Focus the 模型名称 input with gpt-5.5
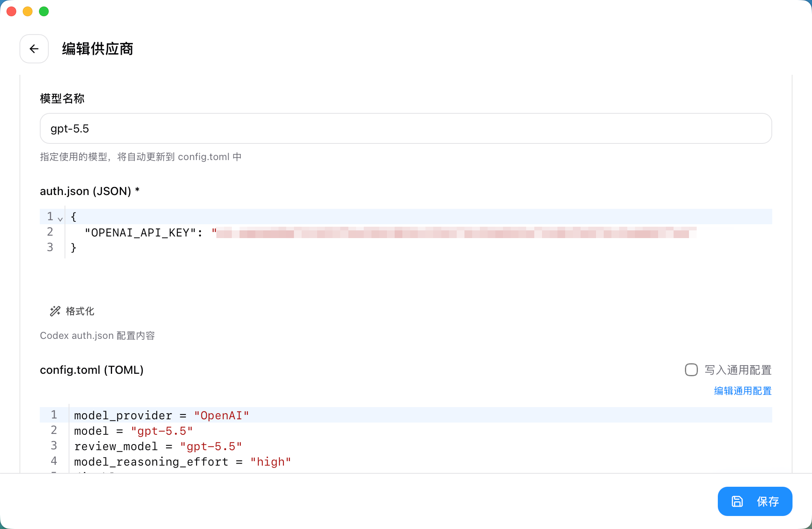 click(406, 128)
